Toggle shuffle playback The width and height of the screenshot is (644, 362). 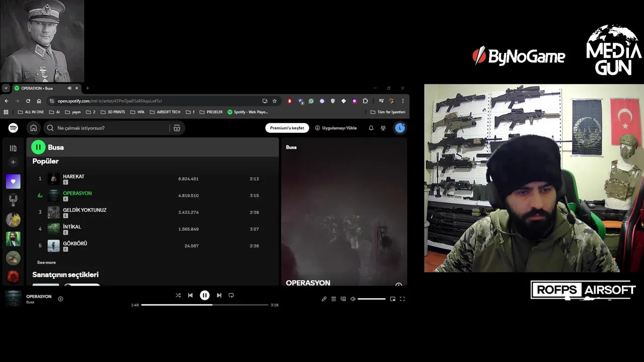tap(178, 295)
